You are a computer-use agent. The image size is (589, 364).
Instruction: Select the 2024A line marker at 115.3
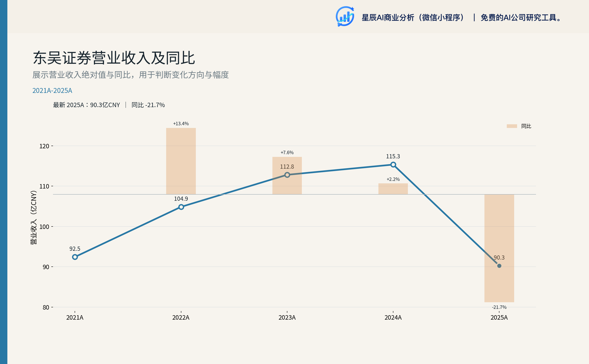click(393, 164)
